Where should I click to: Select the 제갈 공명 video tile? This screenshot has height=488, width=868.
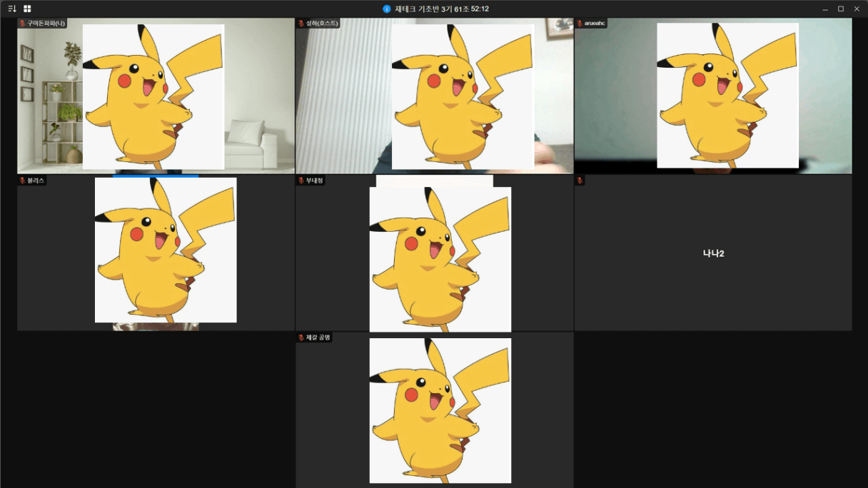point(434,410)
